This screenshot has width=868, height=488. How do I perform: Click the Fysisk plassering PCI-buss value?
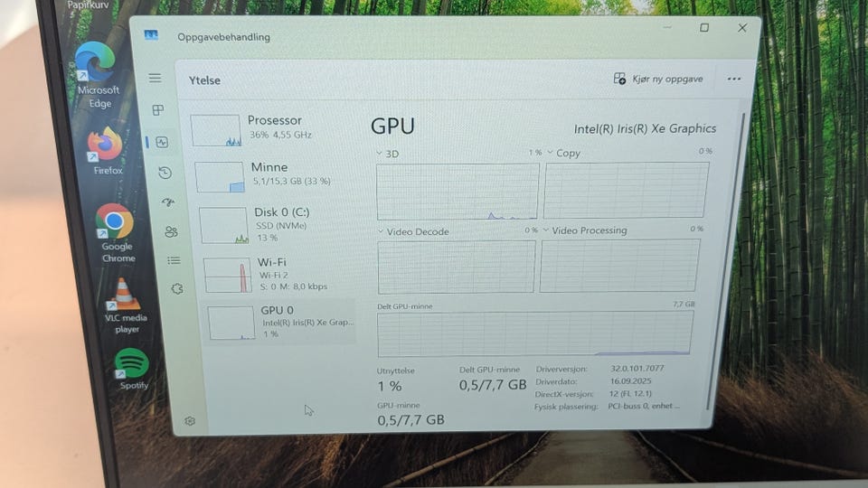point(643,406)
